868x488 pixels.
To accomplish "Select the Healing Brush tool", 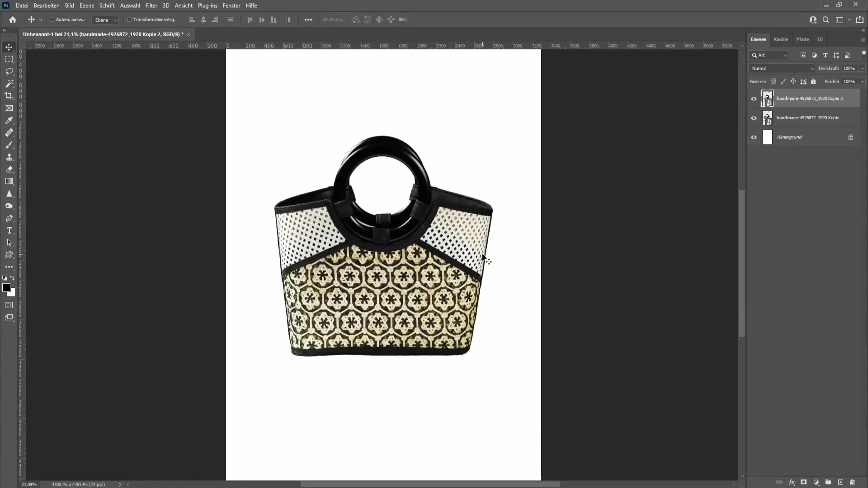I will tap(9, 132).
